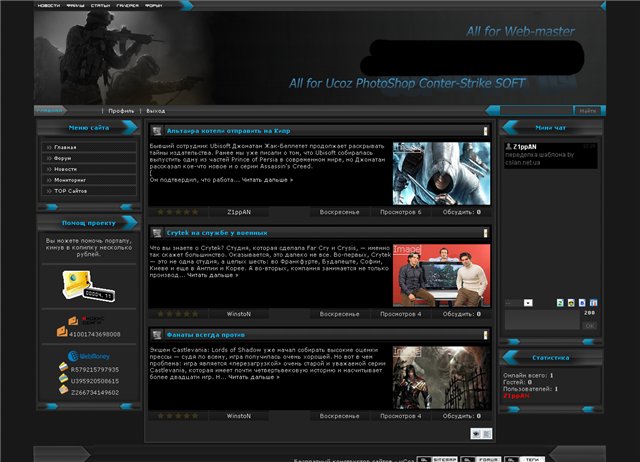The width and height of the screenshot is (640, 462).
Task: Select Форум in the site menu
Action: [x=89, y=158]
